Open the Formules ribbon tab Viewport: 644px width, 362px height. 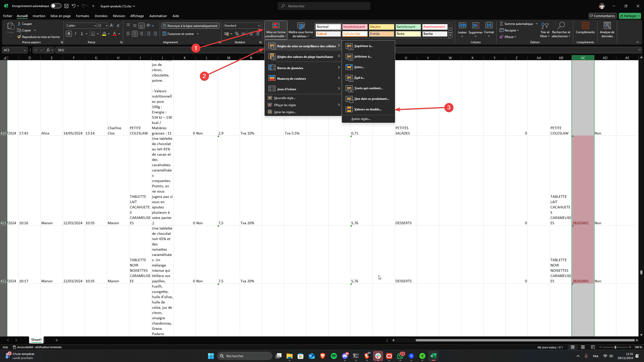click(x=83, y=16)
